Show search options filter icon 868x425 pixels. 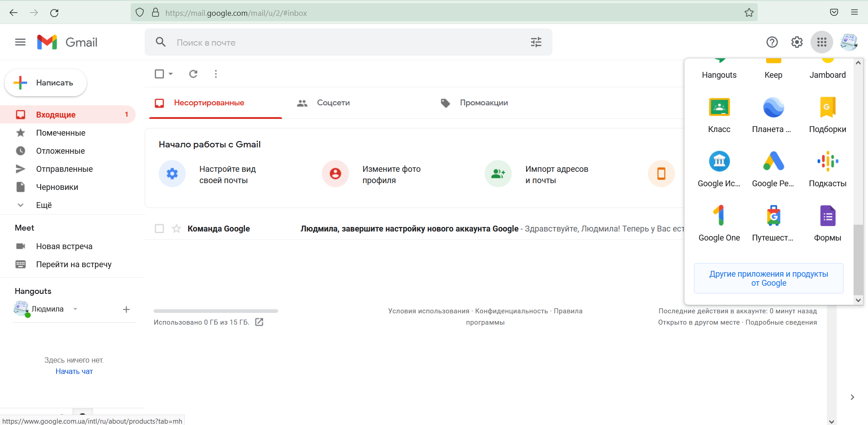[x=536, y=42]
